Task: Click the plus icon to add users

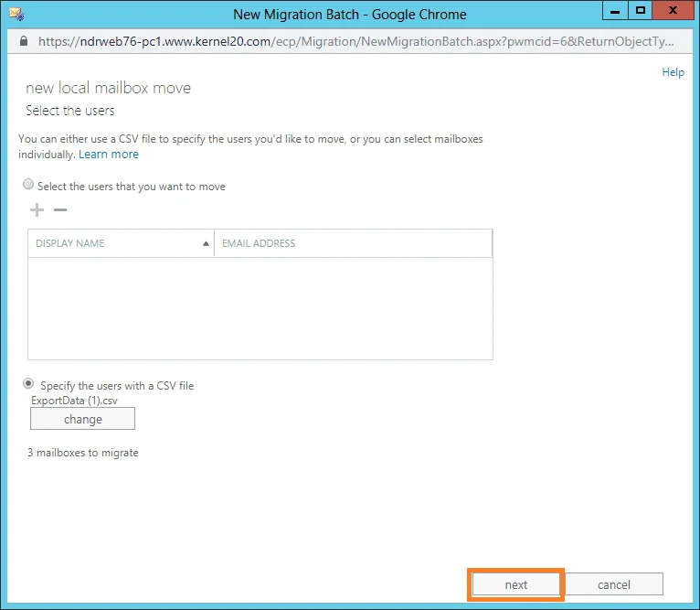Action: click(x=37, y=209)
